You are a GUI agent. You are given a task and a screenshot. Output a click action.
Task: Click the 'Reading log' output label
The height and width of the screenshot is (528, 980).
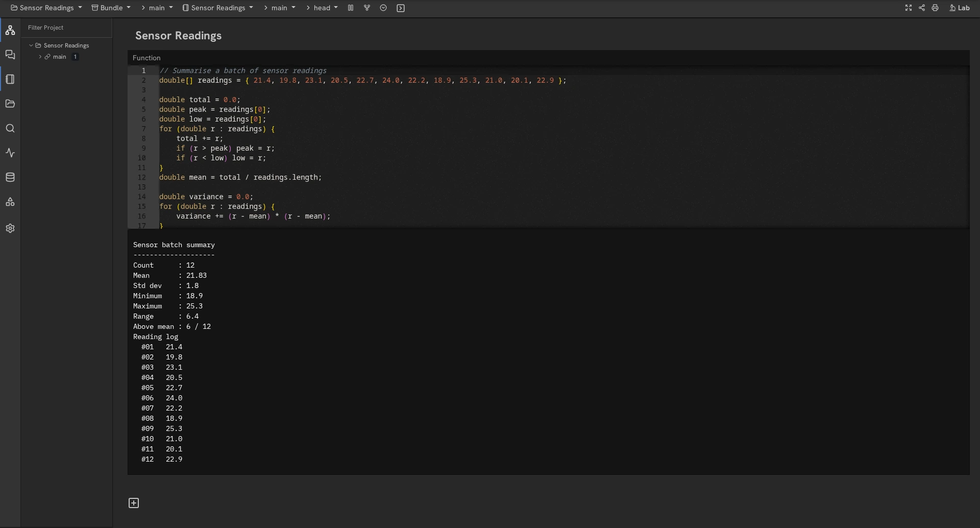tap(156, 337)
